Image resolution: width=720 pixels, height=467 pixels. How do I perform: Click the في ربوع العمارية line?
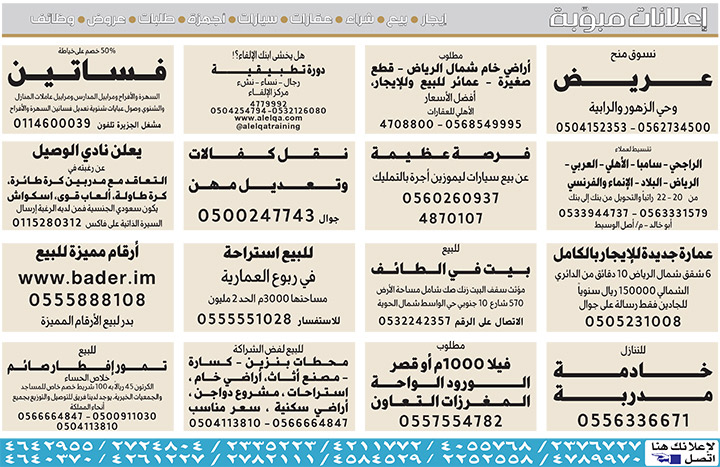[x=269, y=276]
